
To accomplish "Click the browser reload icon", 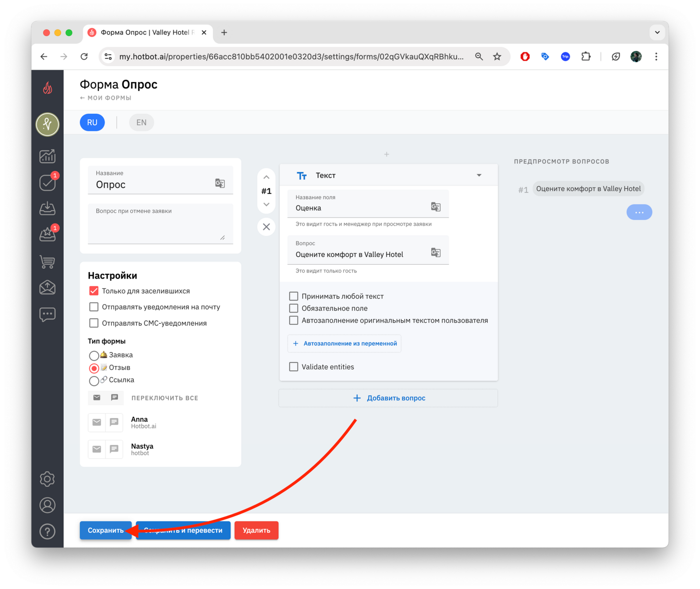I will (84, 56).
